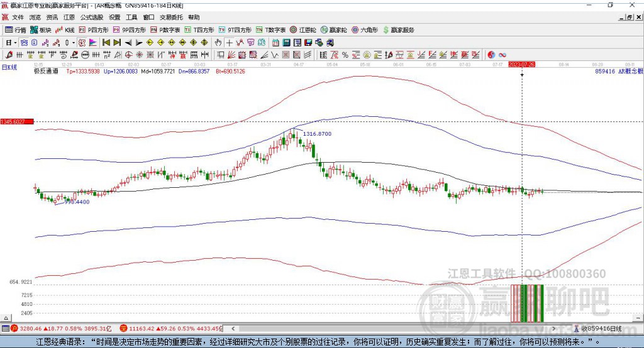Viewport: 644px width, 348px height.
Task: Click the status bar grid icon
Action: click(x=5, y=329)
